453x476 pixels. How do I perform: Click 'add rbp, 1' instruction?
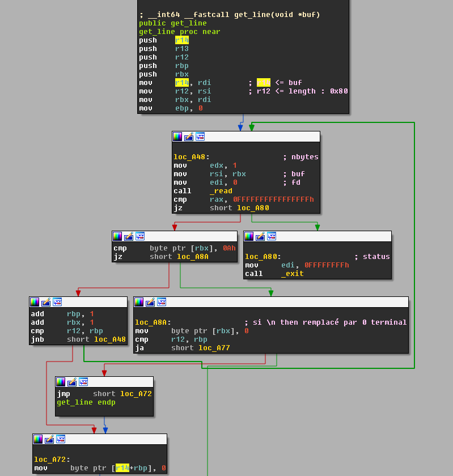tap(62, 314)
